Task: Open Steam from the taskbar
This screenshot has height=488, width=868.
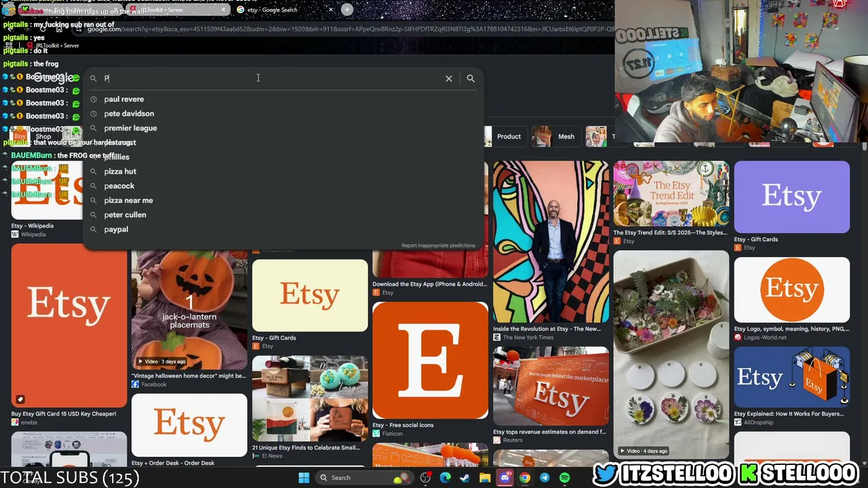Action: pyautogui.click(x=465, y=478)
